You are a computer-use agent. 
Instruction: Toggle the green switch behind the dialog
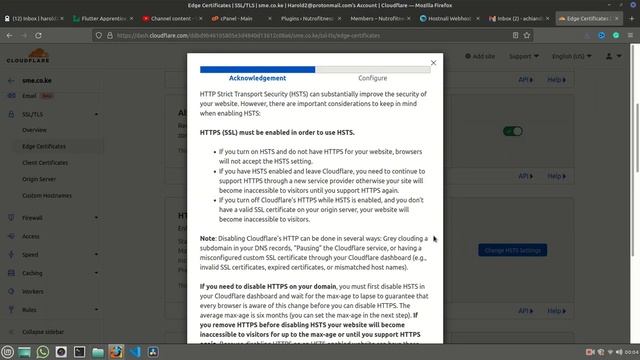(x=513, y=131)
